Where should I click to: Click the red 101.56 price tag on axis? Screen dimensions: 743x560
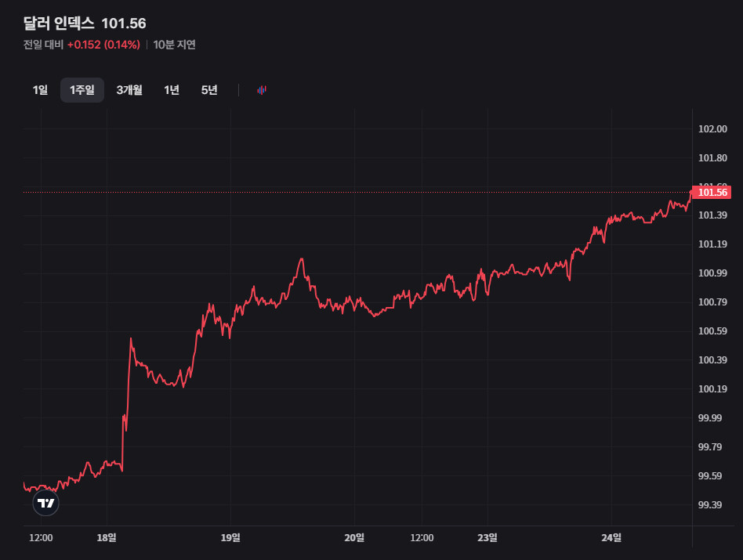(x=712, y=192)
